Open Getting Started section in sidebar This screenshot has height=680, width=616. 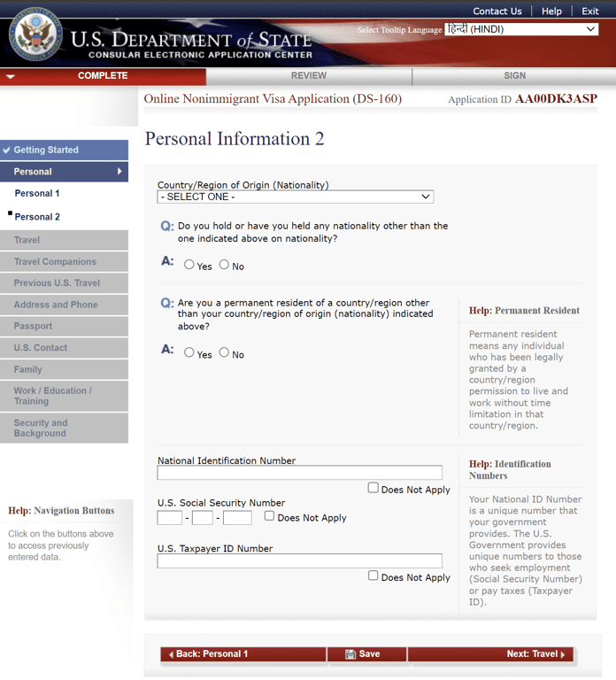[64, 150]
